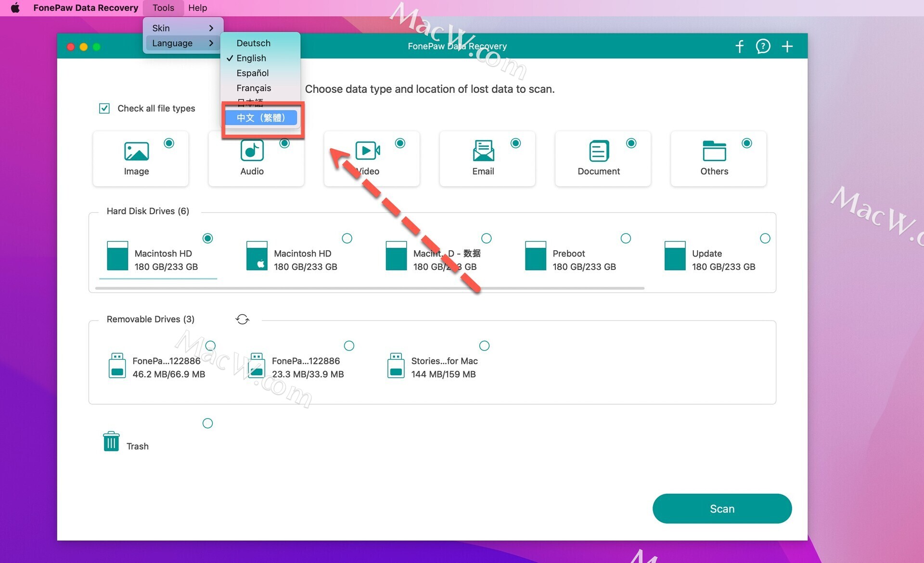This screenshot has width=924, height=563.
Task: Click the Preboot drive name
Action: coord(568,253)
